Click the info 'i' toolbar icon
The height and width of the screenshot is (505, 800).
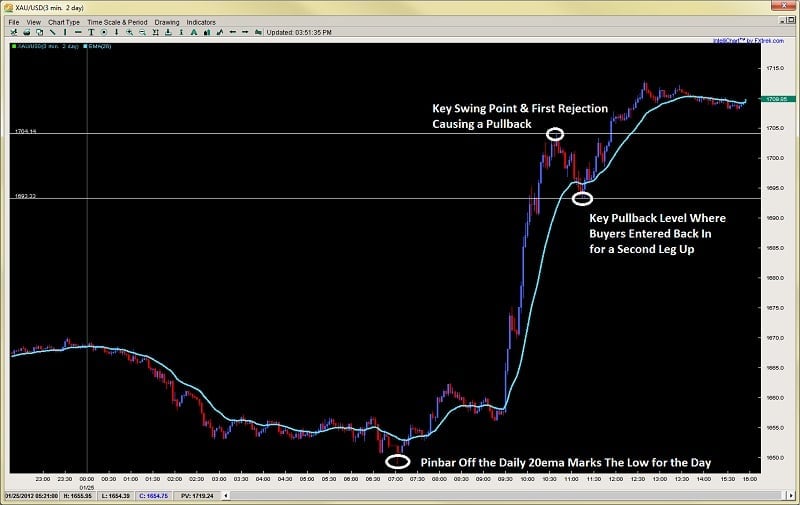pos(181,32)
